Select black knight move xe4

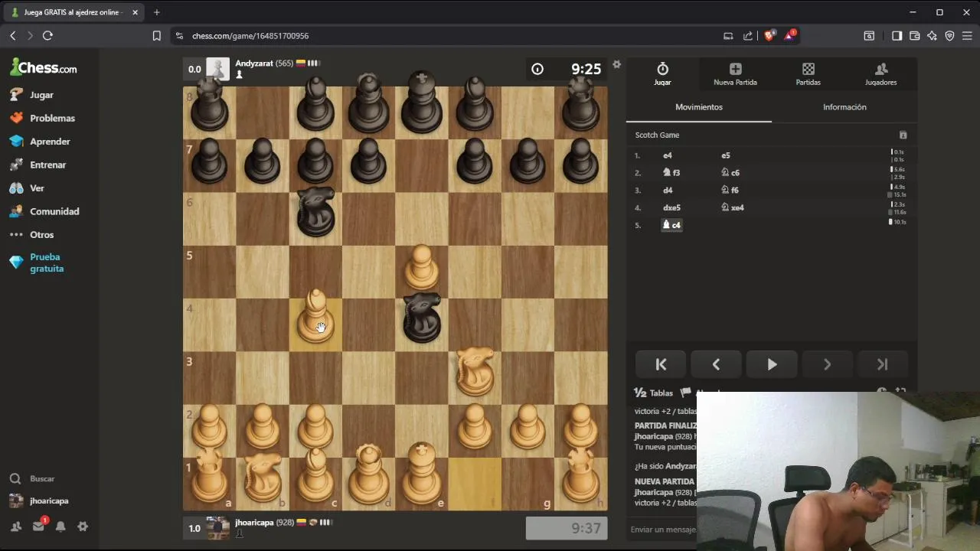point(733,207)
